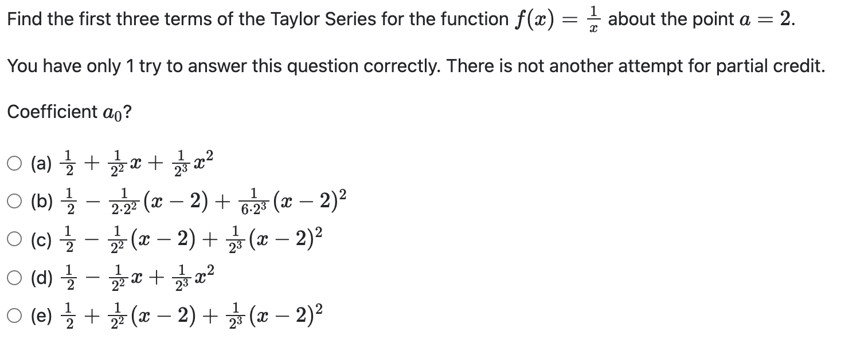Select the Taylor series option without (x−2) factors
Image resolution: width=868 pixels, height=347 pixels.
[13, 163]
